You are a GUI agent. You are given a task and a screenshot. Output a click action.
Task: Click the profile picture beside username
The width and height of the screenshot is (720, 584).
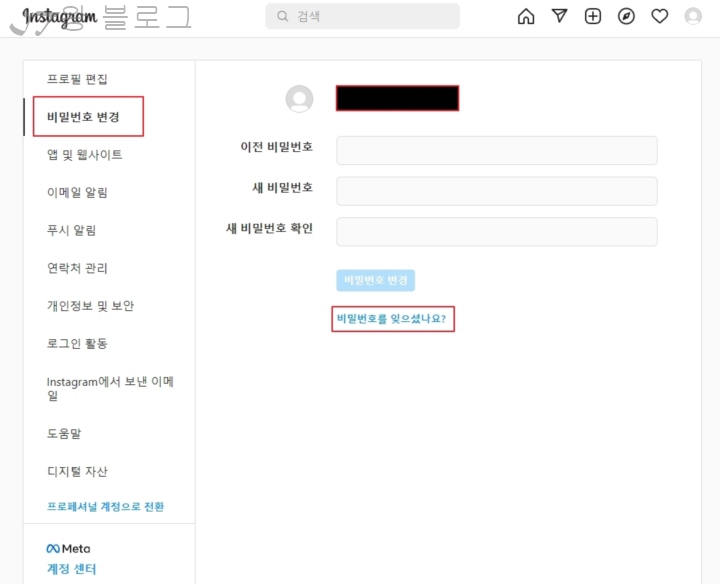click(299, 99)
